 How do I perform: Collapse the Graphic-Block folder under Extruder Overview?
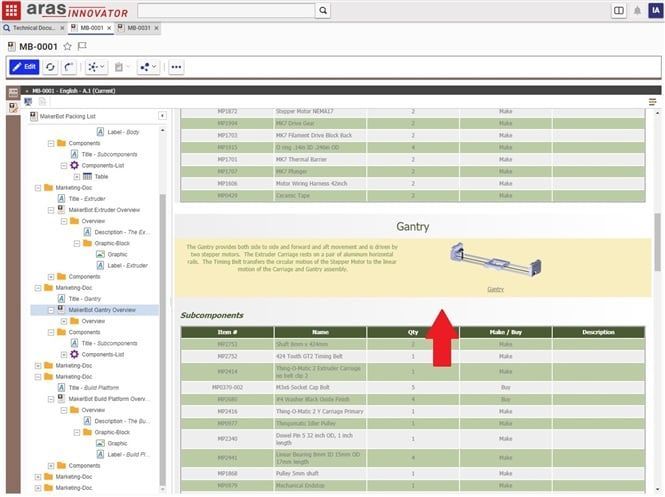pos(76,243)
